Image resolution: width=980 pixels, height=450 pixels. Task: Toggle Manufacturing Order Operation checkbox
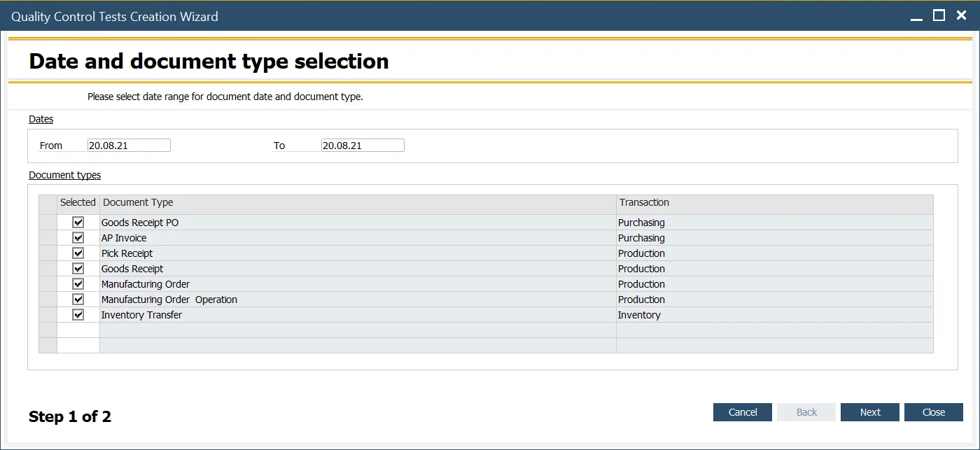coord(78,300)
